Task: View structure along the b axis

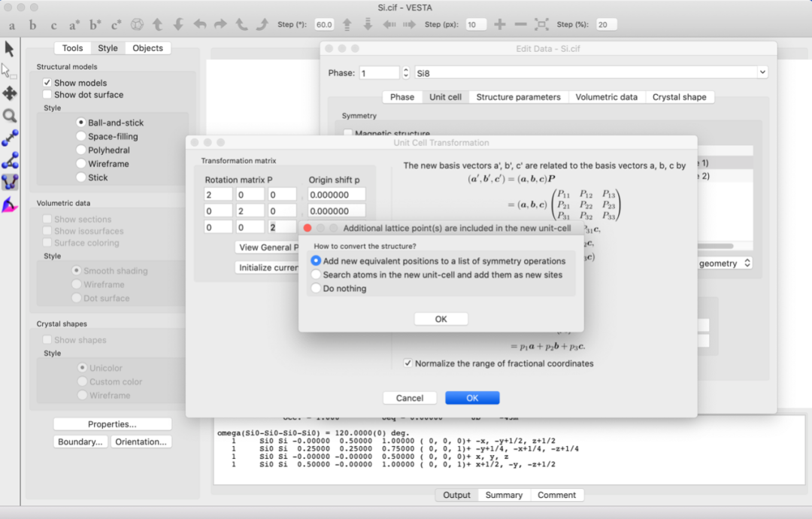Action: point(32,25)
